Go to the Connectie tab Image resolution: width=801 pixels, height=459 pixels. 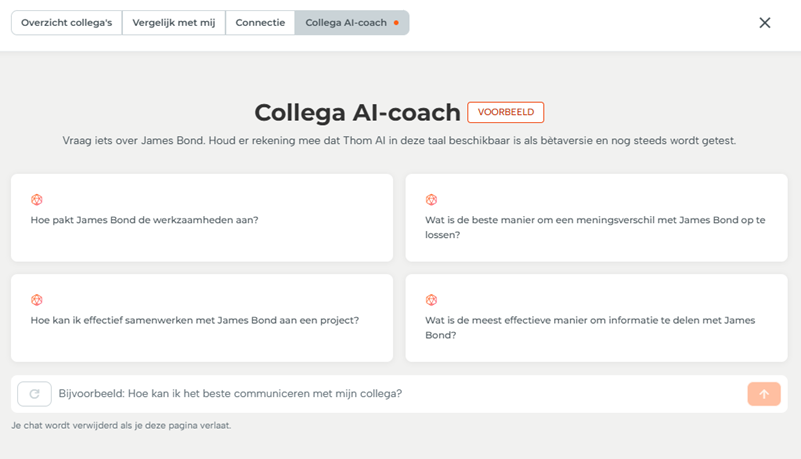pos(260,23)
